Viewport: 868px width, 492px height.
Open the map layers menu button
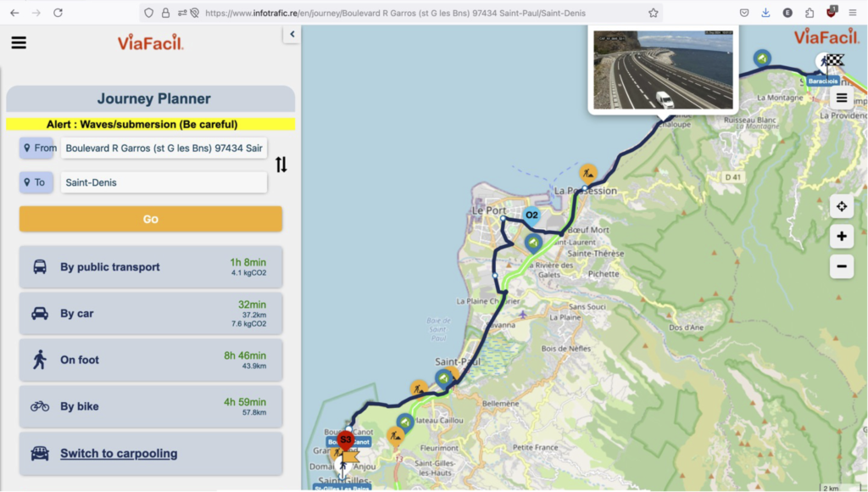tap(841, 98)
